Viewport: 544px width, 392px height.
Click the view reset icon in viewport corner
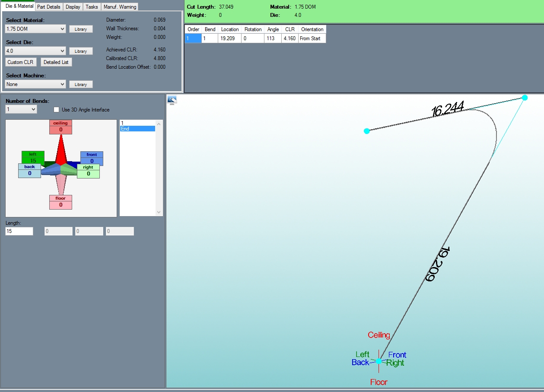[x=172, y=100]
